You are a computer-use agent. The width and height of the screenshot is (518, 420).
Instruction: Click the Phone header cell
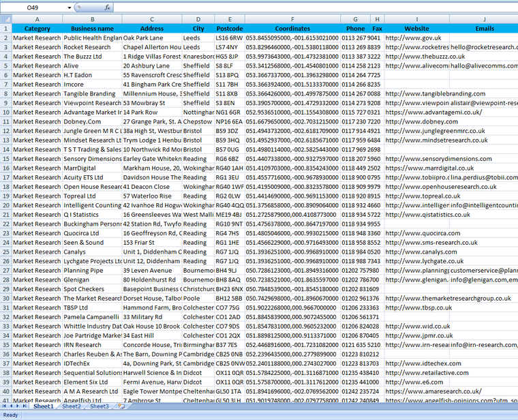(356, 29)
